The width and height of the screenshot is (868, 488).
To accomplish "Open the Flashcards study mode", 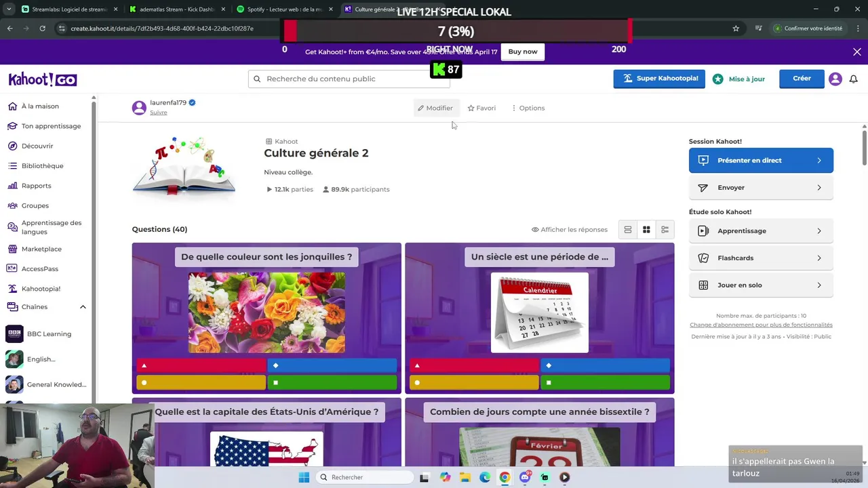I will pyautogui.click(x=761, y=258).
